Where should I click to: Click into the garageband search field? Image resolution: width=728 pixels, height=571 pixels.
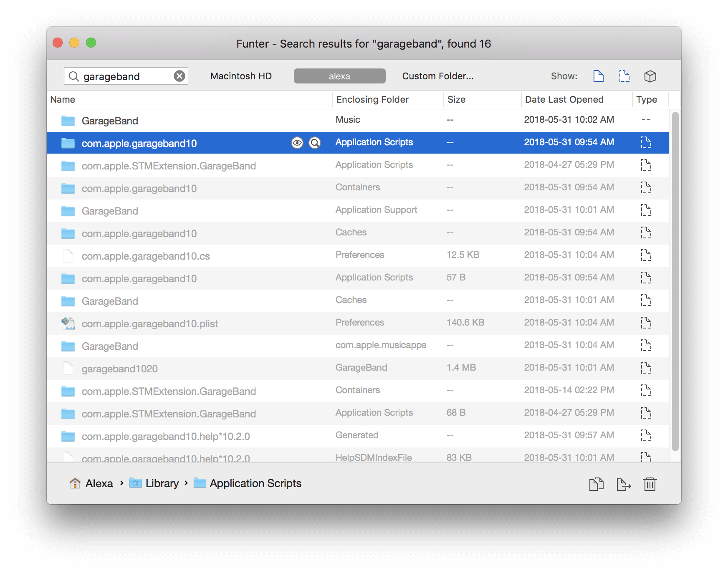[126, 76]
